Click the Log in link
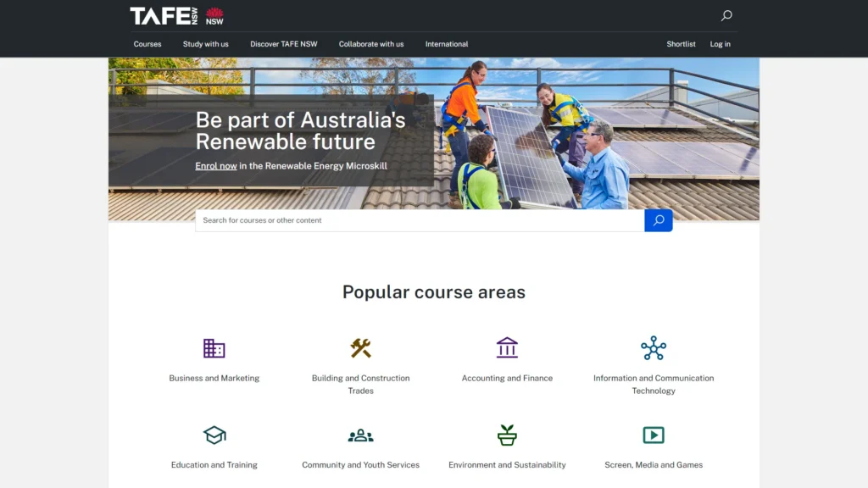The image size is (868, 488). pyautogui.click(x=721, y=44)
